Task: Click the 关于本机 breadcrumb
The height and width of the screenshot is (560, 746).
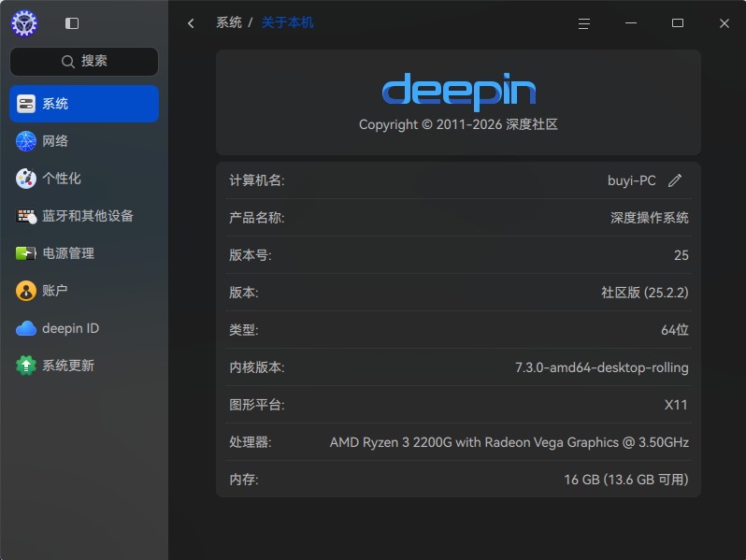Action: pos(287,22)
